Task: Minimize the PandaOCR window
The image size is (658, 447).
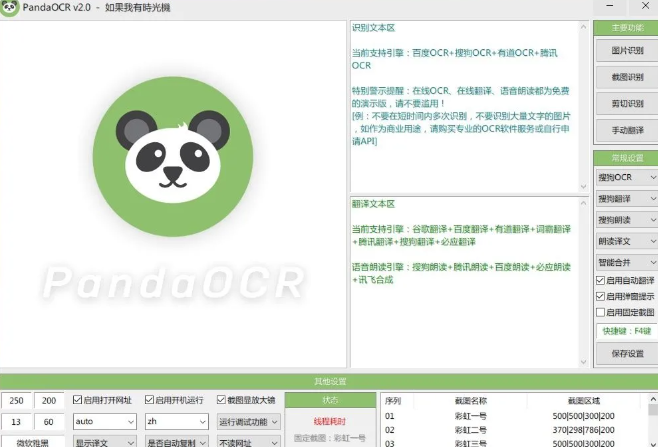Action: click(x=610, y=6)
